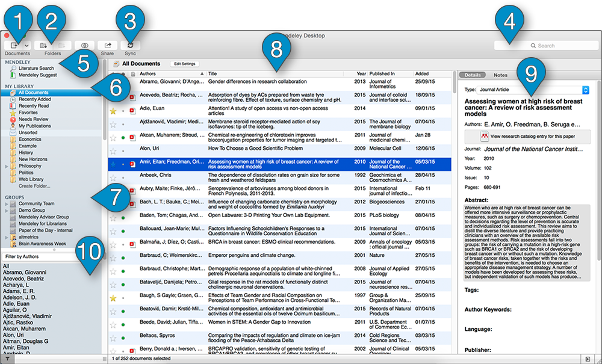Click the Share toolbar icon
This screenshot has width=602, height=364.
108,45
